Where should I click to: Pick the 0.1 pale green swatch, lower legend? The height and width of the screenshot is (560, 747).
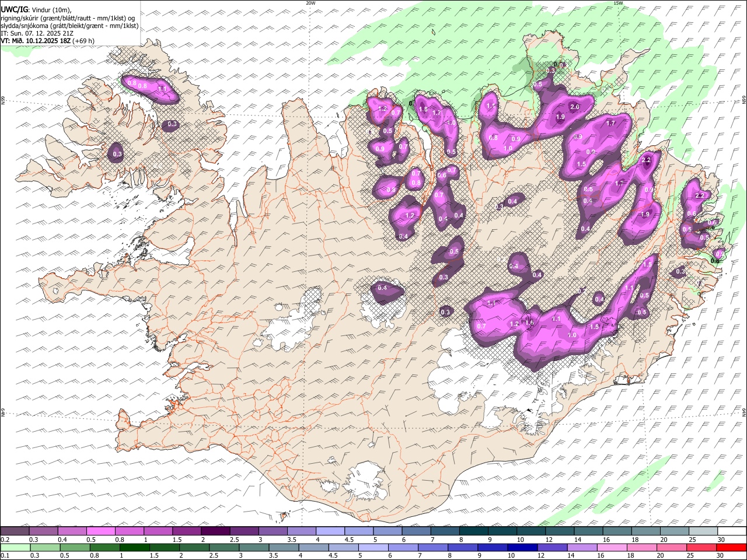15,548
